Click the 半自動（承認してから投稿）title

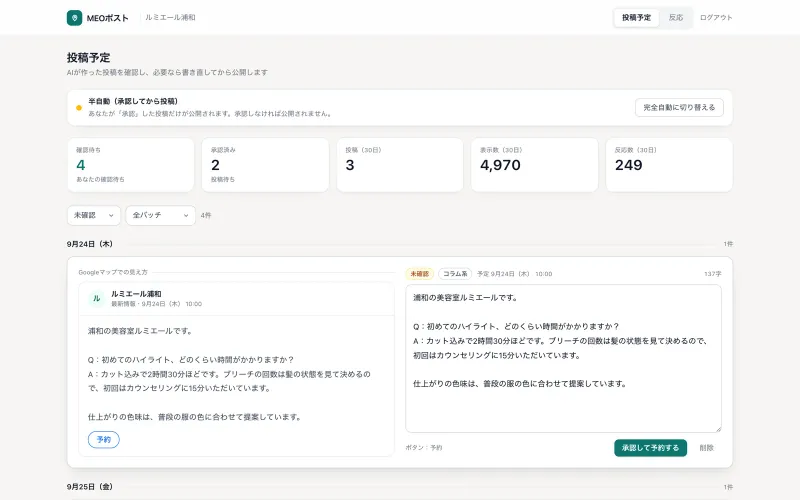click(x=133, y=102)
